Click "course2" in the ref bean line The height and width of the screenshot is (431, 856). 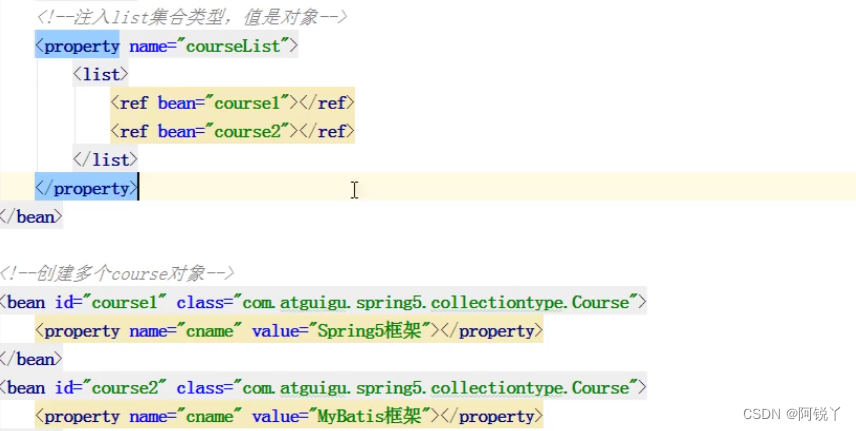pyautogui.click(x=247, y=131)
